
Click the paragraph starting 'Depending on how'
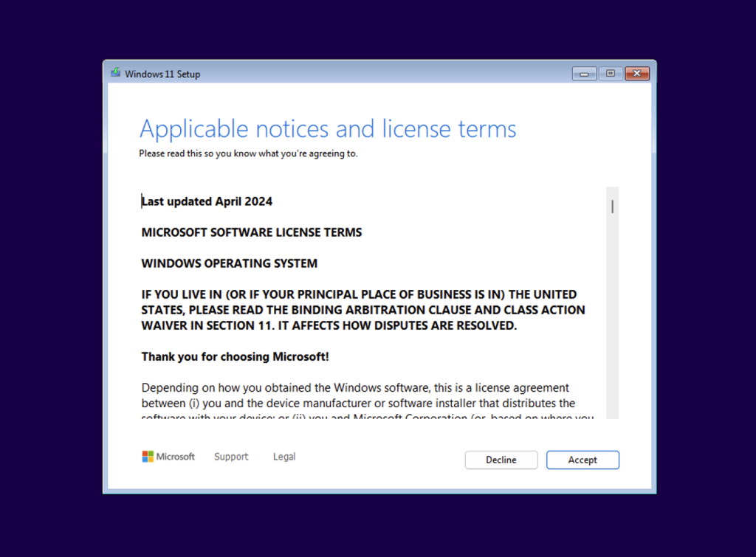pos(357,395)
